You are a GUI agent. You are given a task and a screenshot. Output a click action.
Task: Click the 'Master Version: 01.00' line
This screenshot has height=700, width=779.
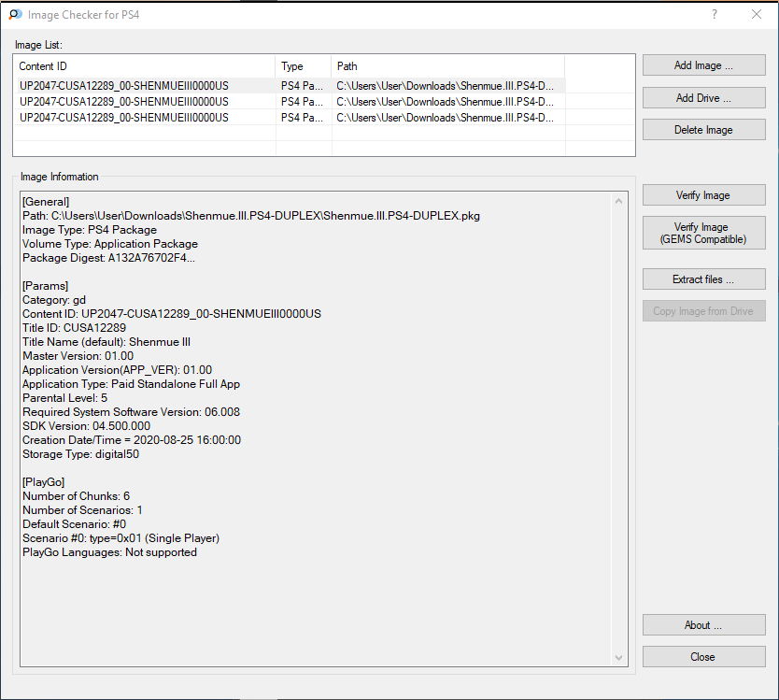point(78,356)
